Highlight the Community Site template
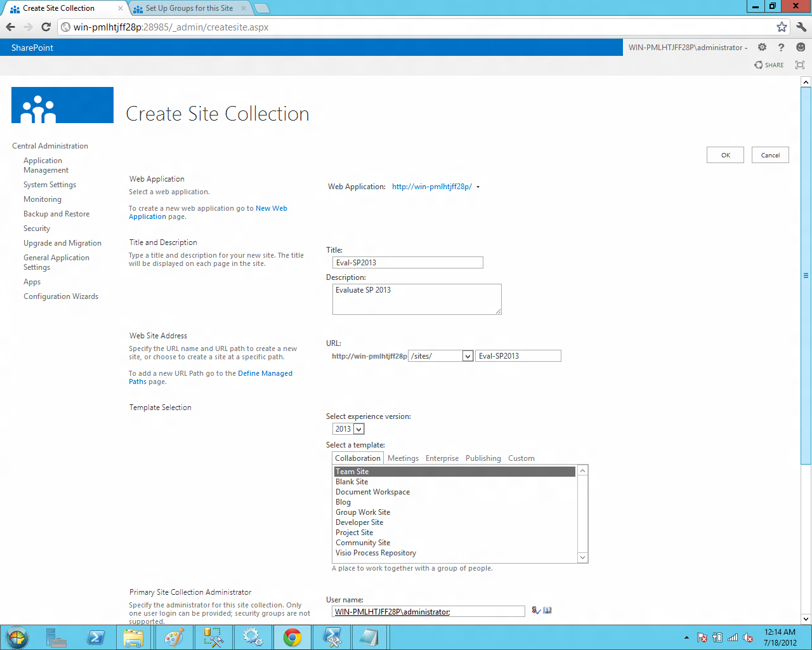812x650 pixels. coord(363,542)
